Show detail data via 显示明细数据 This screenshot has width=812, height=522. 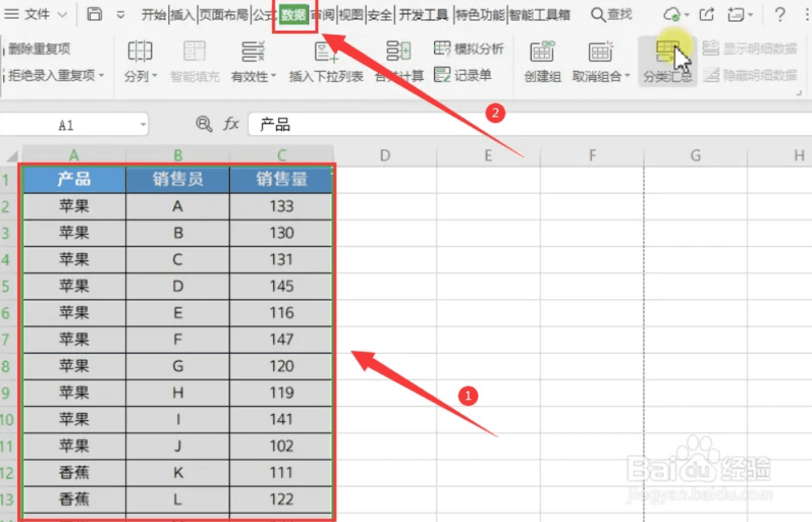pos(751,48)
